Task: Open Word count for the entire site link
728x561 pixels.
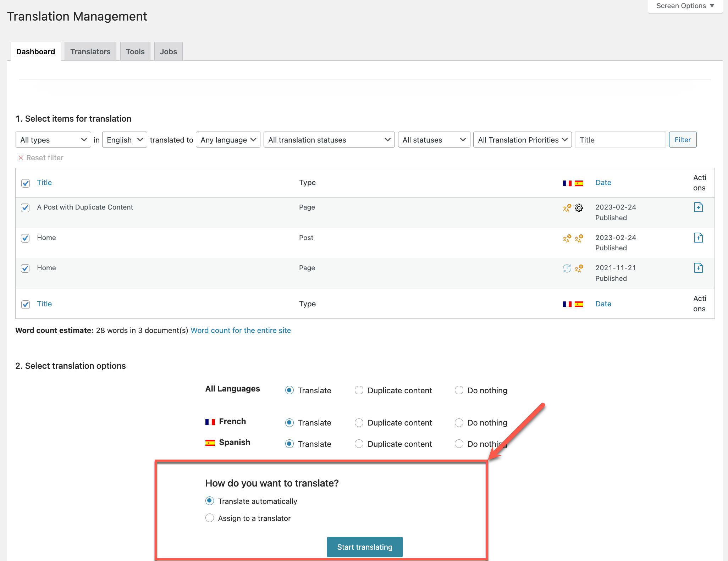Action: pyautogui.click(x=241, y=330)
